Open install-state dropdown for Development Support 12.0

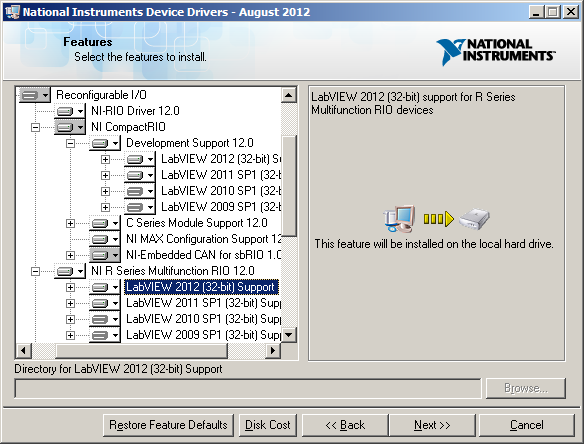pos(105,143)
